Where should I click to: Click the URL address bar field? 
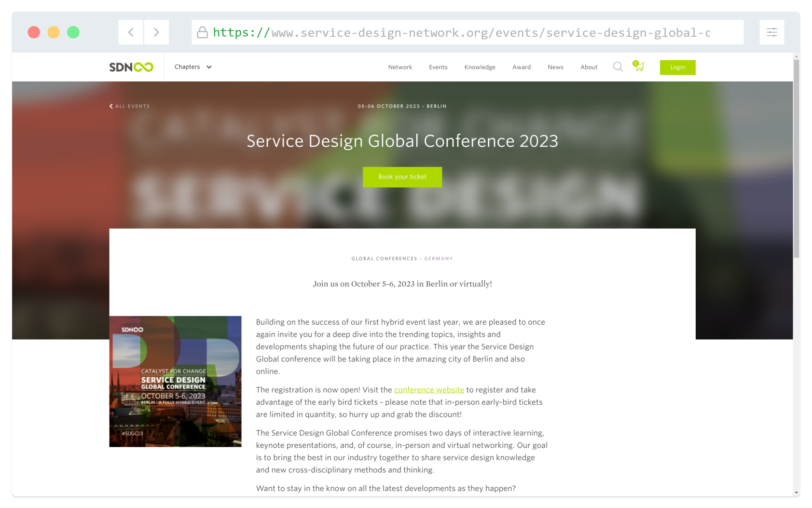click(467, 32)
